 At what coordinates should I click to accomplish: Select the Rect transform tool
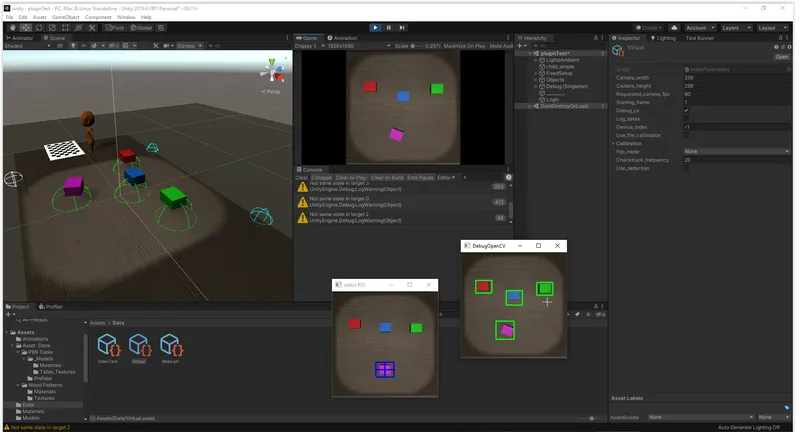click(65, 28)
